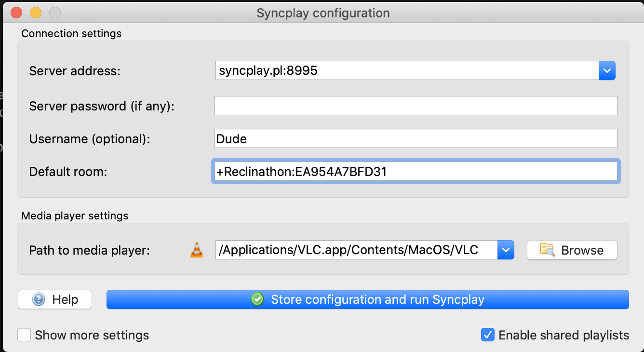Click the Syncplay configuration title bar text
Screen dimensions: 644x352
[322, 13]
